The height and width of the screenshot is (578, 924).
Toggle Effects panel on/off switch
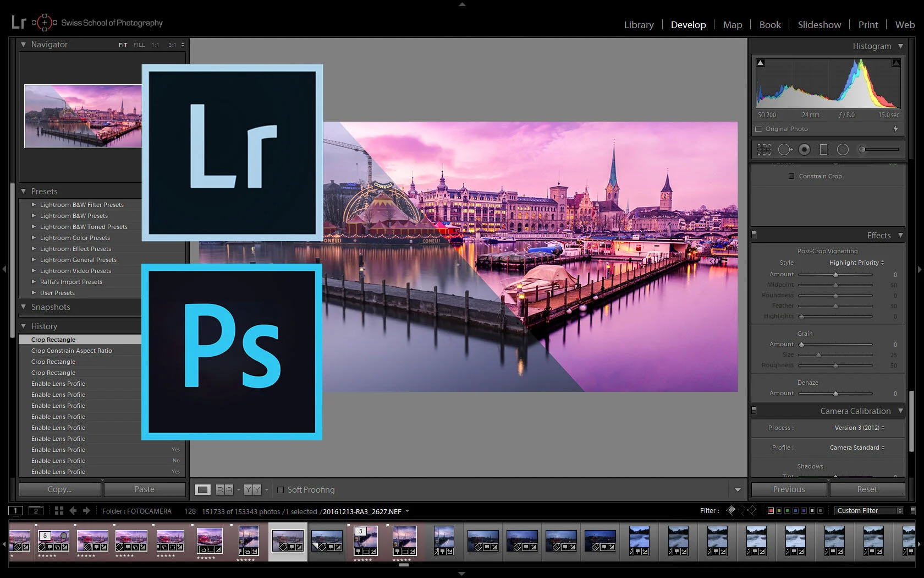[754, 235]
